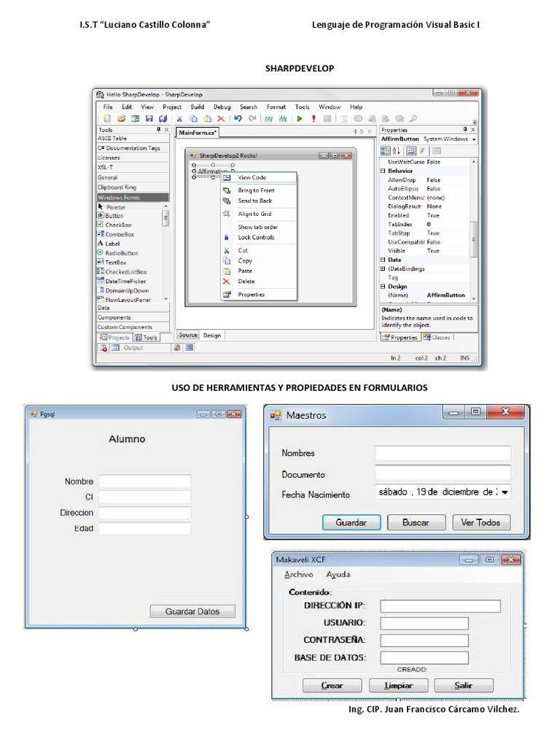The height and width of the screenshot is (747, 560).
Task: Click the magnifier Find icon in toolbar
Action: [x=413, y=119]
